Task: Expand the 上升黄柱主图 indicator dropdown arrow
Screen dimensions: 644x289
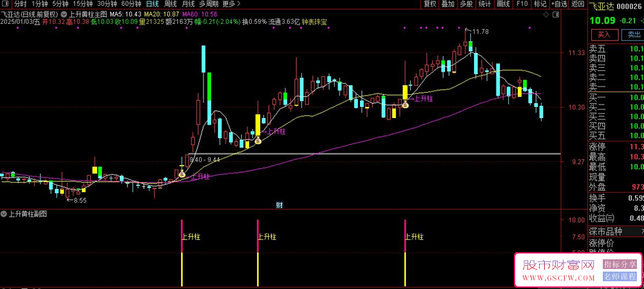Action: coord(63,14)
